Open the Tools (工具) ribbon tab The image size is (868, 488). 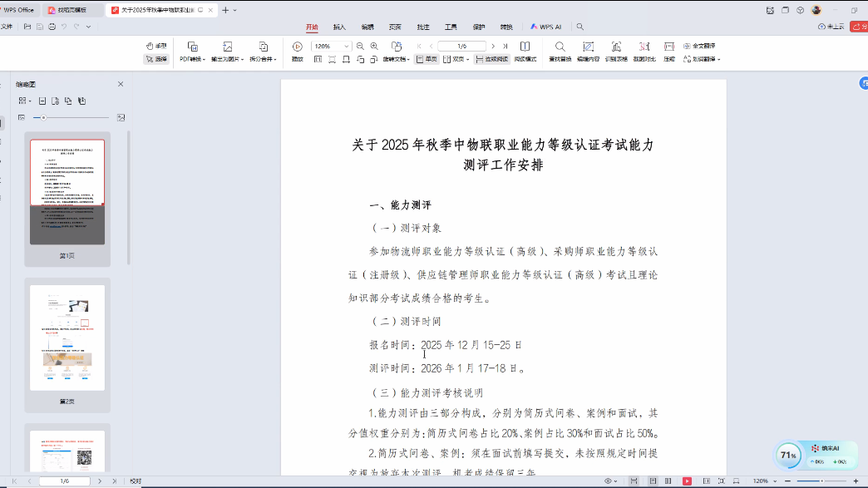tap(451, 27)
